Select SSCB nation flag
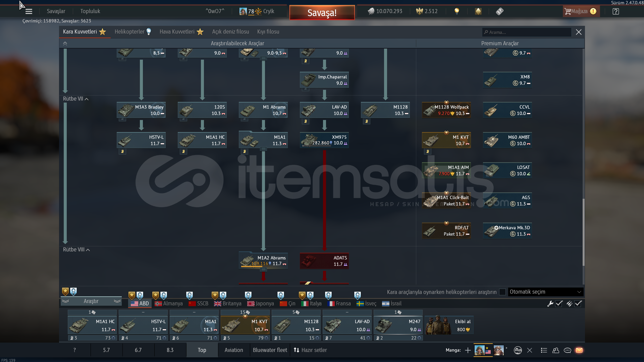Screen dimensions: 644x362 click(x=198, y=304)
